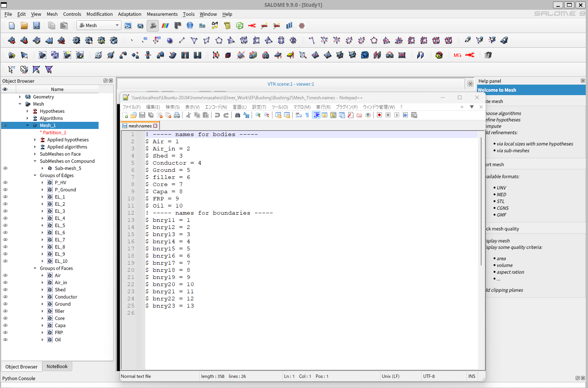Open the Measurements menu
Viewport: 588px width, 388px height.
coord(162,14)
